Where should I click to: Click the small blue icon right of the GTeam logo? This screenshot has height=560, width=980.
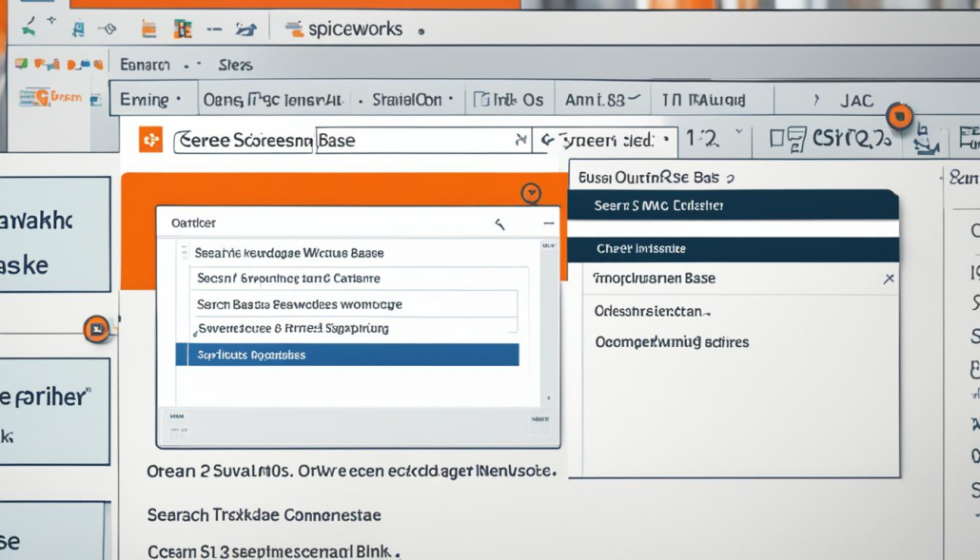pyautogui.click(x=95, y=99)
